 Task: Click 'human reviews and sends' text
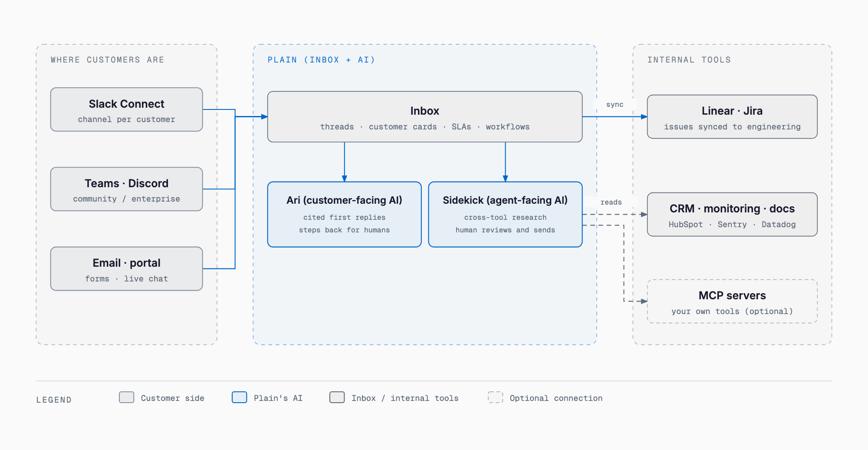[x=505, y=230]
